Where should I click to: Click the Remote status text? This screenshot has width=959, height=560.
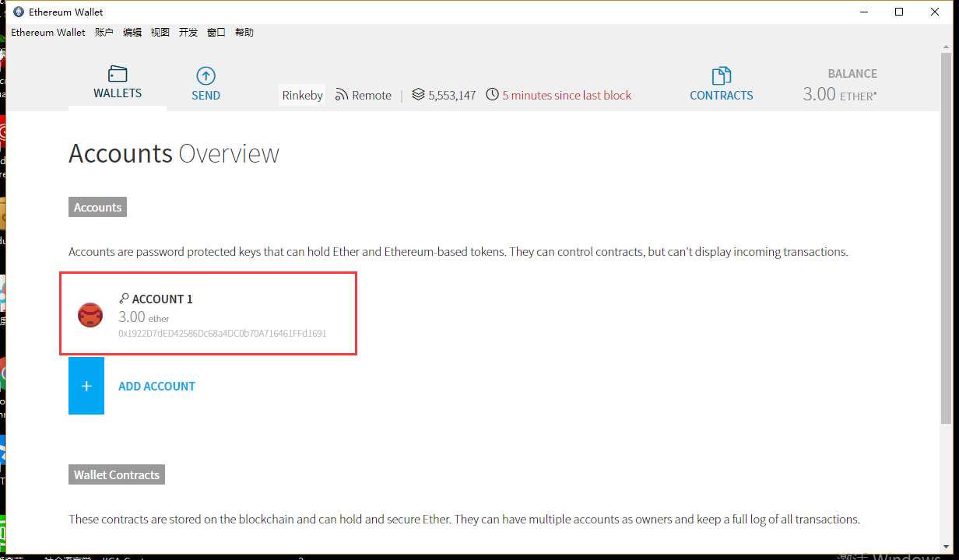(371, 95)
